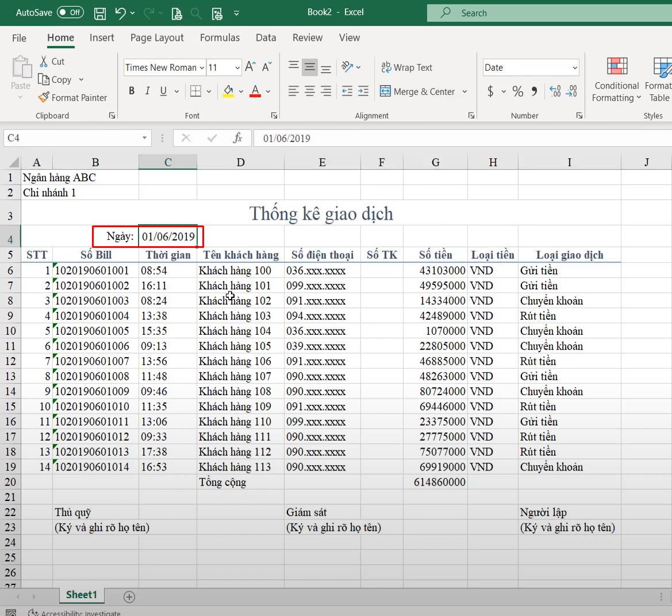Viewport: 672px width, 616px height.
Task: Click the Increase Decimal icon
Action: (x=556, y=91)
